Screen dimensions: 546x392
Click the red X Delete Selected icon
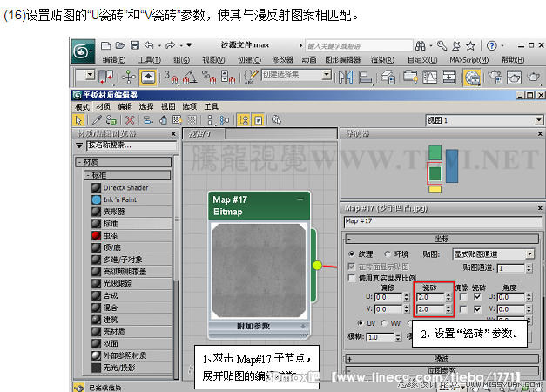click(130, 120)
